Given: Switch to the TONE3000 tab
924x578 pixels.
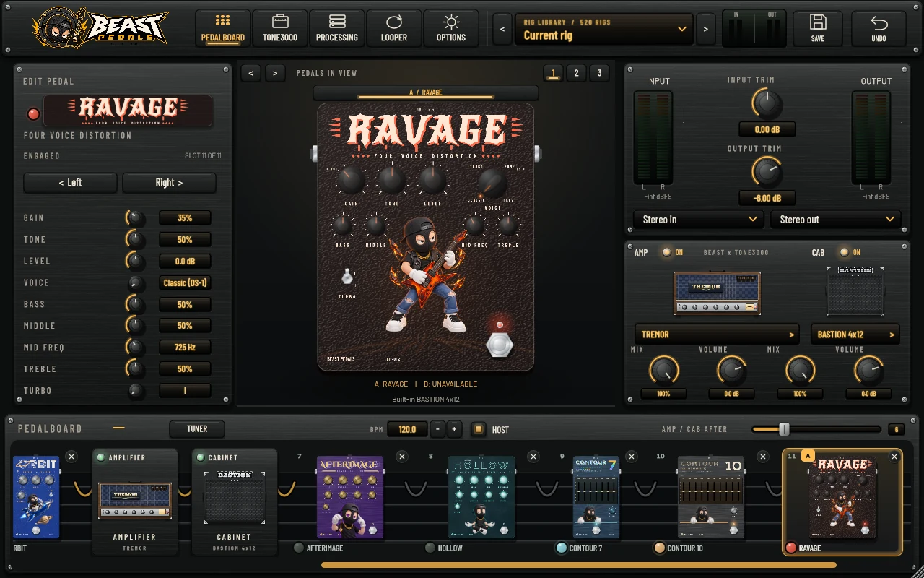Looking at the screenshot, I should pos(280,28).
